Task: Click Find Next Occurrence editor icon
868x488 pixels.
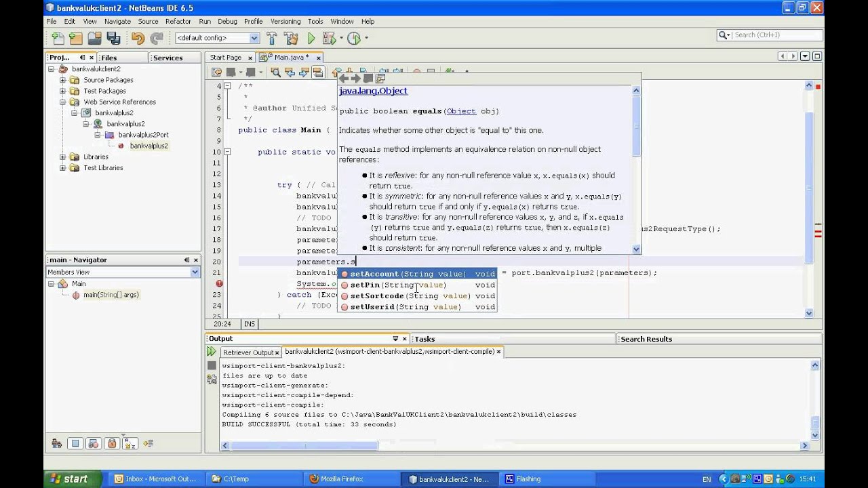Action: coord(304,72)
